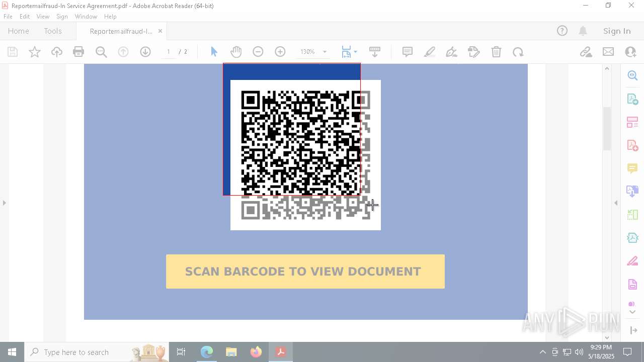
Task: Delete with the trash can icon
Action: (496, 52)
